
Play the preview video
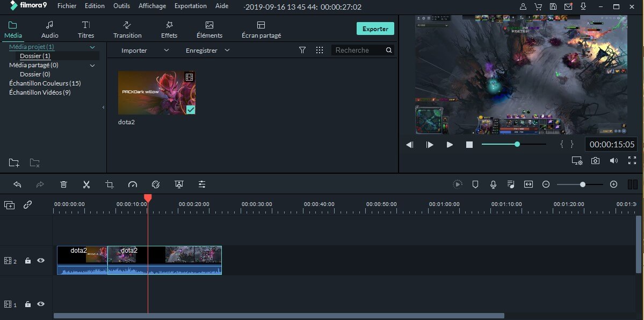450,144
